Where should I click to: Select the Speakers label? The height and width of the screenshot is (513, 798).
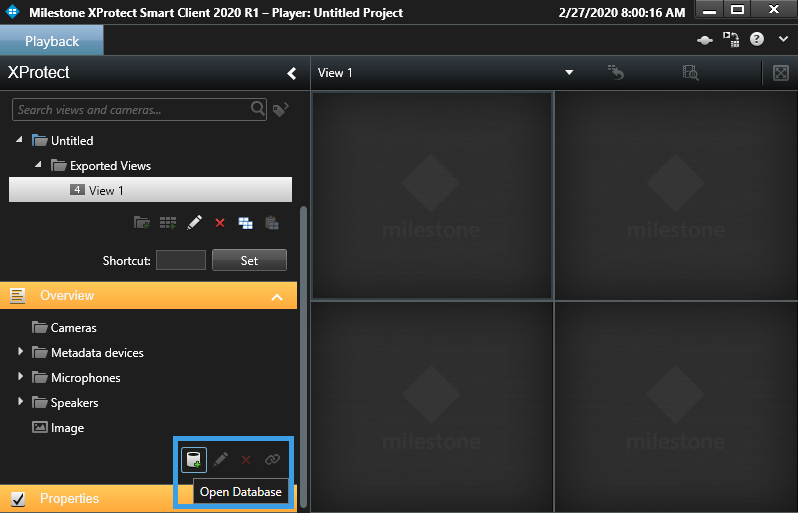point(74,403)
